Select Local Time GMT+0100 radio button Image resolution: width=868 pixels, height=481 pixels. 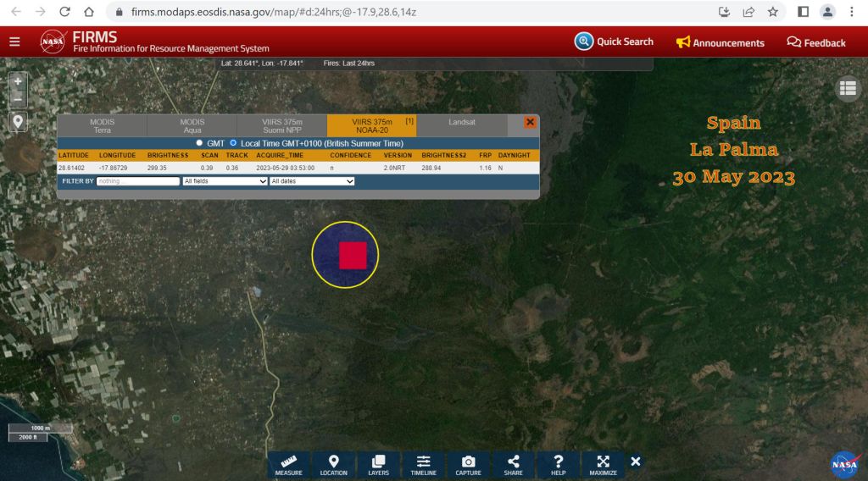point(233,144)
